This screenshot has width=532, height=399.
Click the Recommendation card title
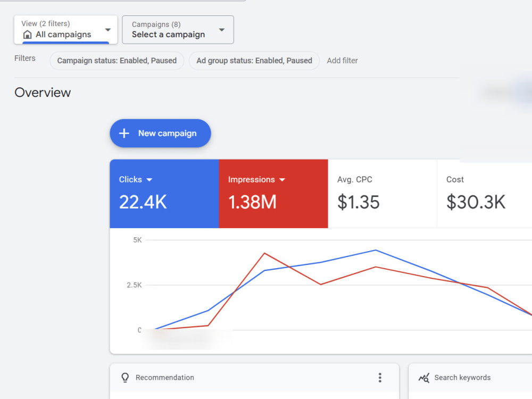pyautogui.click(x=165, y=378)
